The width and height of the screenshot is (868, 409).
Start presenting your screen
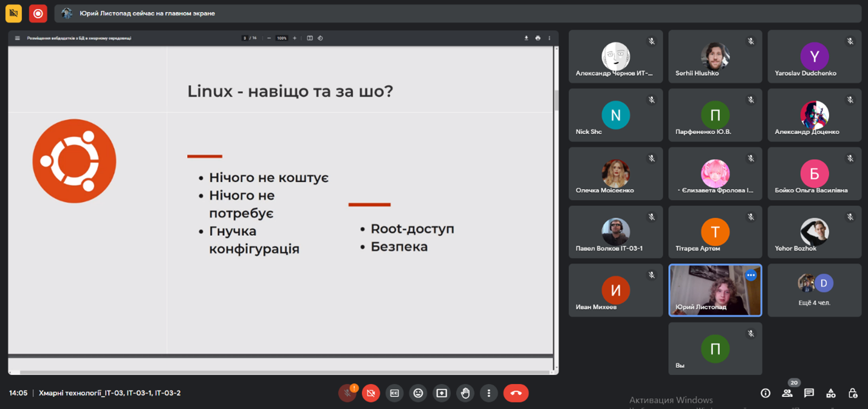click(x=442, y=393)
